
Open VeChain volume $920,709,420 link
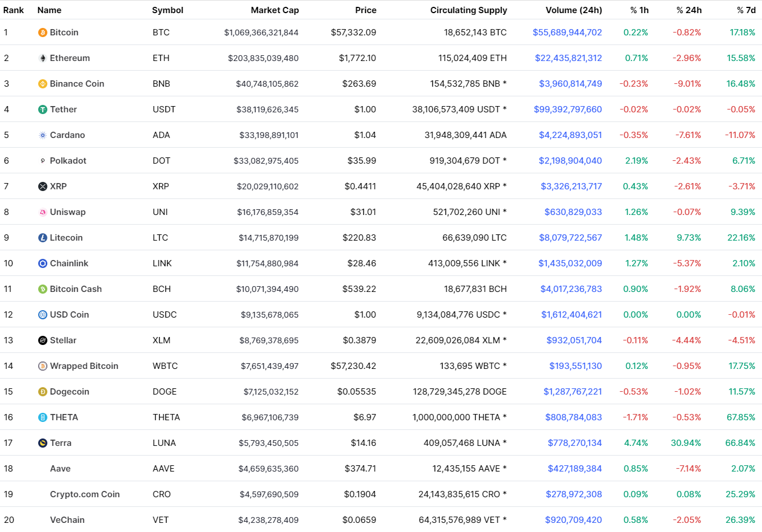[x=574, y=520]
